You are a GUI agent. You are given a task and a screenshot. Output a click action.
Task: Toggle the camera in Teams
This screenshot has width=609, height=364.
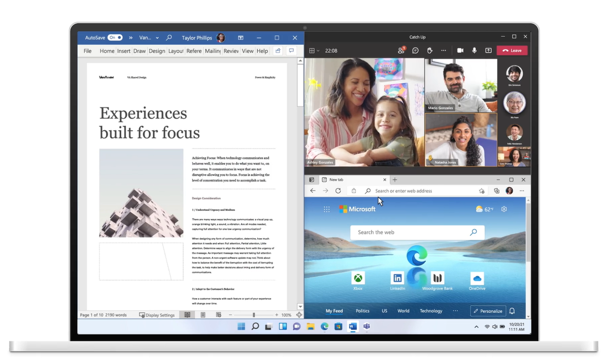460,50
